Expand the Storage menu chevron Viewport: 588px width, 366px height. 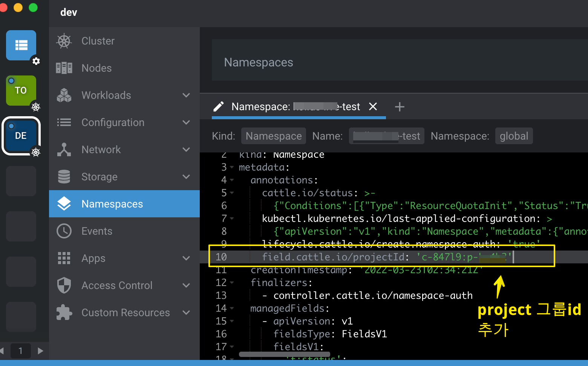point(186,177)
